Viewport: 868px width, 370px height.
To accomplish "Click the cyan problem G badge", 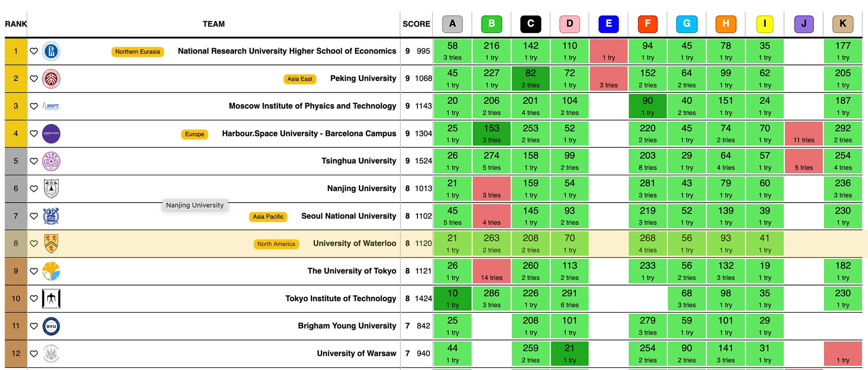I will point(687,24).
